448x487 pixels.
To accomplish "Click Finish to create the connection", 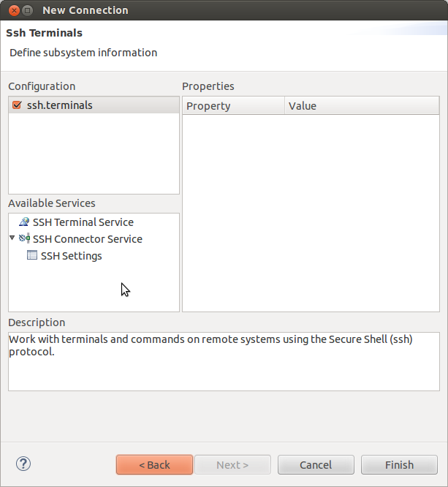I will click(x=399, y=465).
